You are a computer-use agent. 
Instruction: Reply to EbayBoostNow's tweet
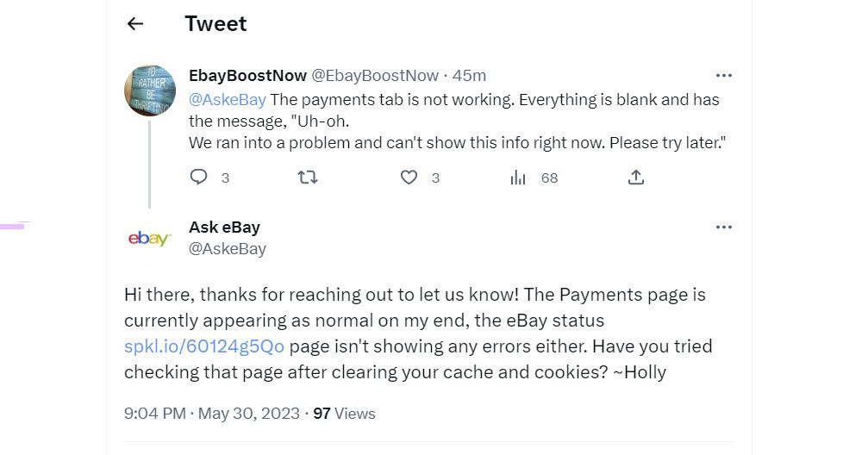click(199, 178)
